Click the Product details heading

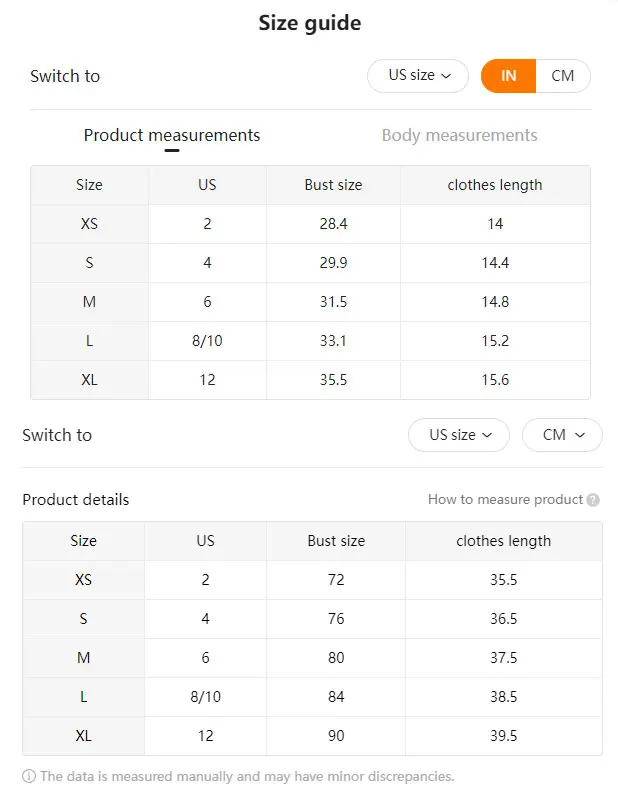pyautogui.click(x=76, y=500)
